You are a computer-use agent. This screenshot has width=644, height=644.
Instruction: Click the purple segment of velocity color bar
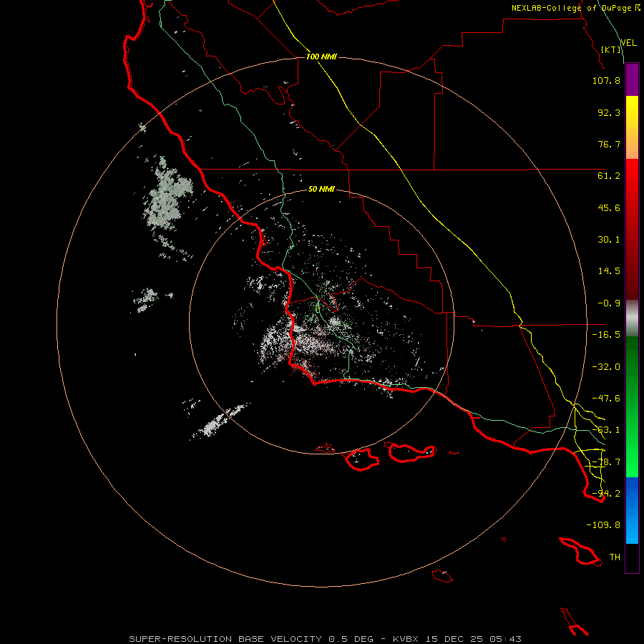632,80
